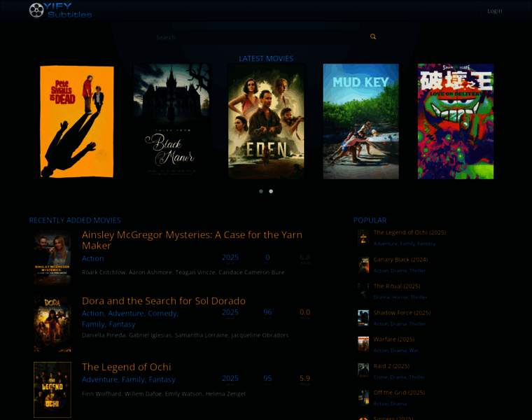The width and height of the screenshot is (532, 420).
Task: Click Adventure, Family, Fantasy genres in recent list
Action: click(128, 379)
